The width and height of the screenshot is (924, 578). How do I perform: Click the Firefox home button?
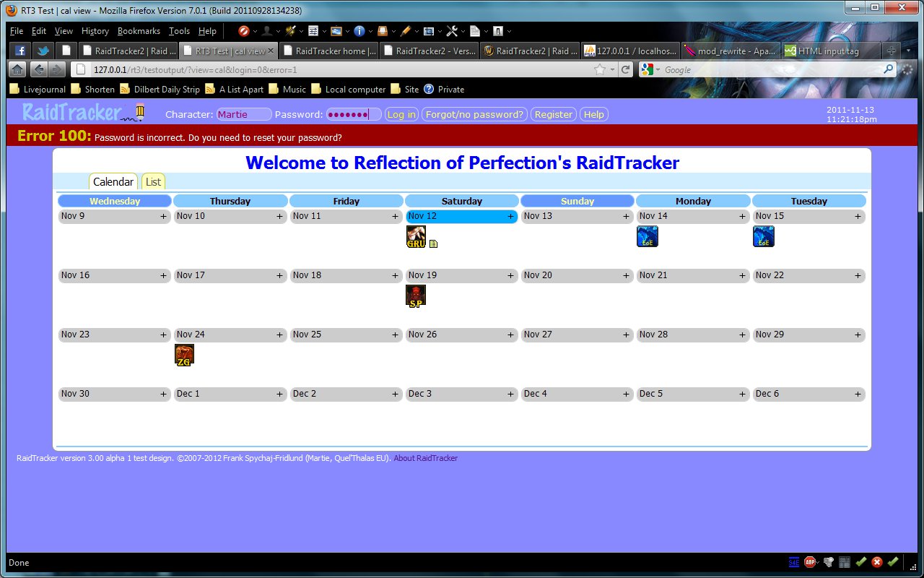pyautogui.click(x=17, y=69)
